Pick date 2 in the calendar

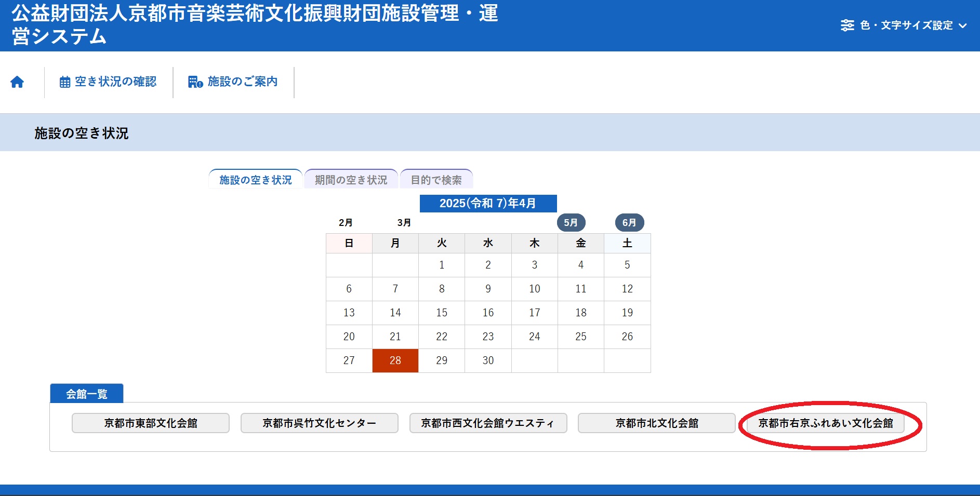(x=488, y=265)
